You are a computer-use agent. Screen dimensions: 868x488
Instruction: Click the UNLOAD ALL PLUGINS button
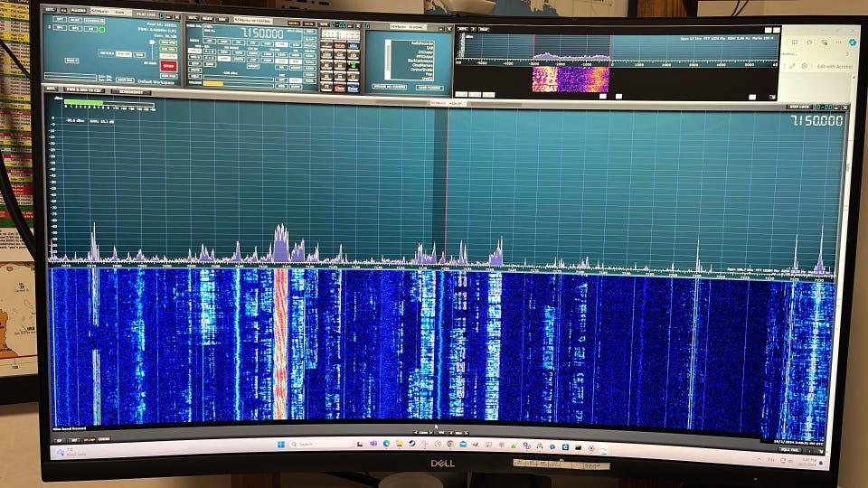click(x=389, y=87)
